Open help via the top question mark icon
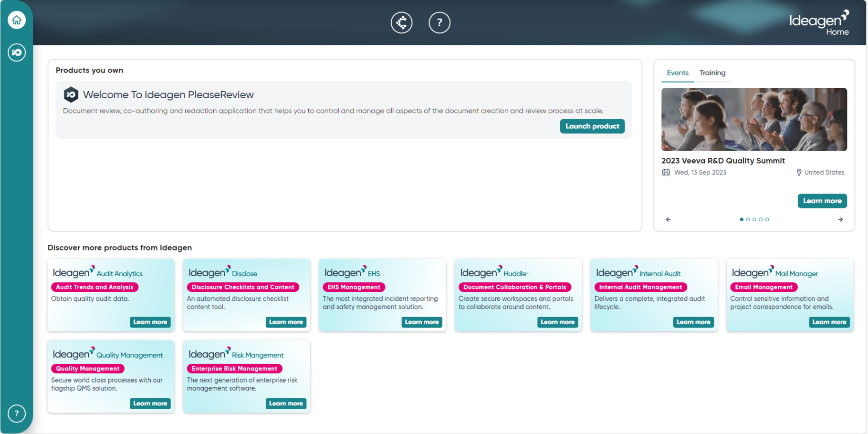This screenshot has height=434, width=868. tap(439, 22)
